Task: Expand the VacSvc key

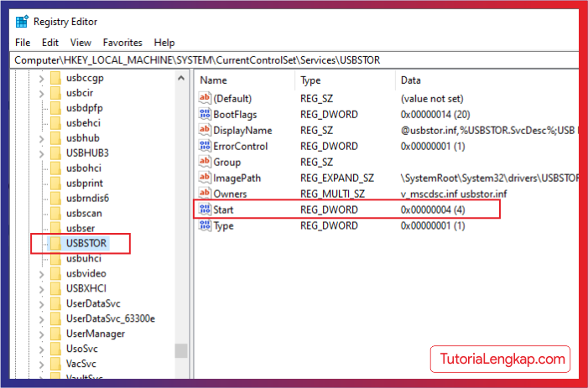Action: [x=41, y=364]
